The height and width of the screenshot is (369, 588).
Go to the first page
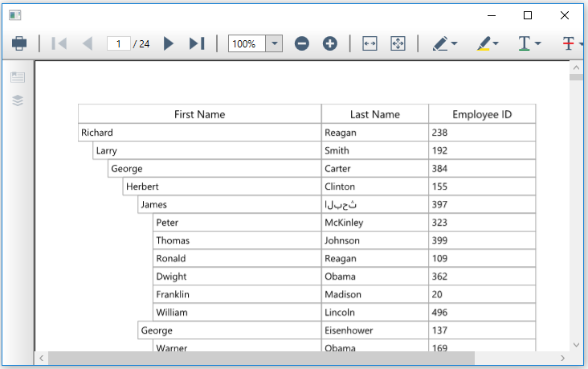[59, 43]
